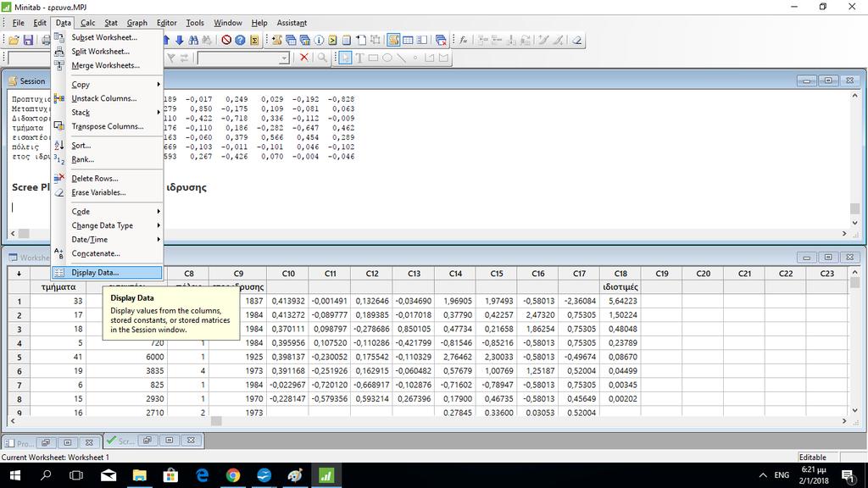Maximize the Session window
The image size is (868, 488).
point(828,80)
